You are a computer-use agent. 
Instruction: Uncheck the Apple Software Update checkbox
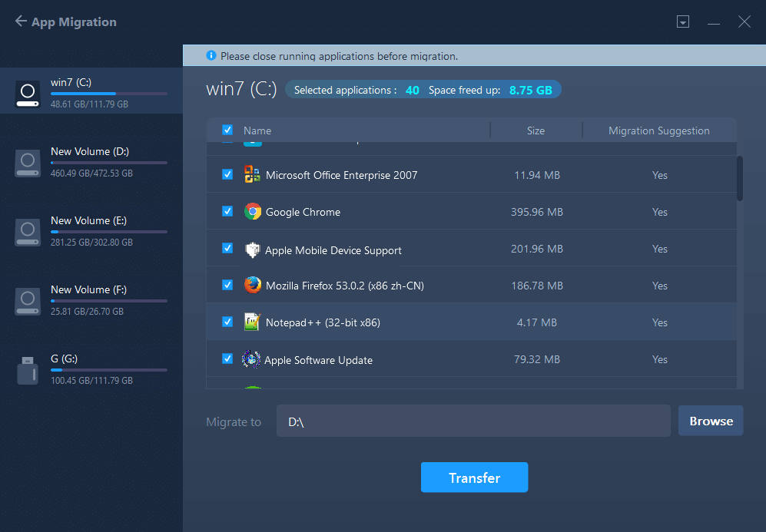(227, 359)
